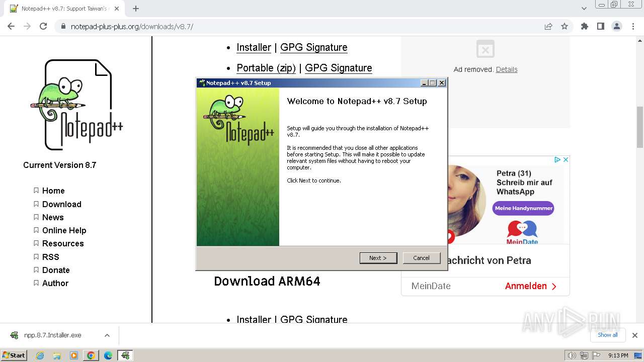Open the Author sidebar link
Image resolution: width=644 pixels, height=362 pixels.
click(x=55, y=283)
